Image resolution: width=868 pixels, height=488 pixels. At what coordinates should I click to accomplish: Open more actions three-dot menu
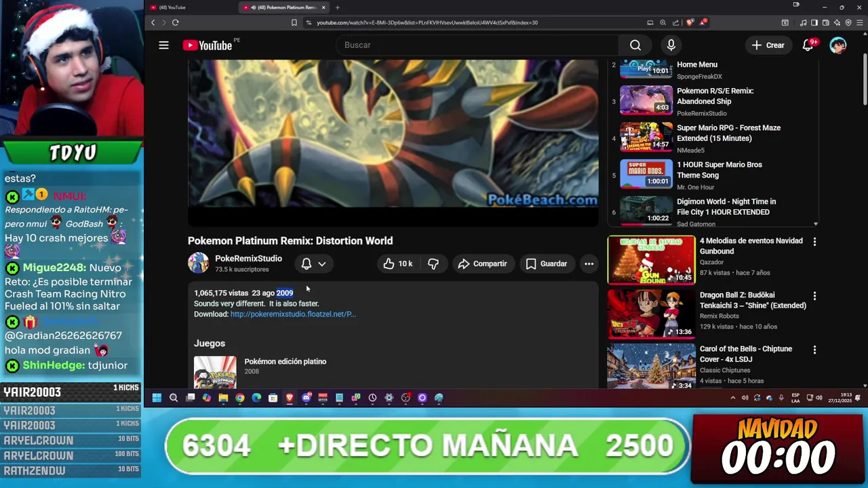[x=589, y=264]
